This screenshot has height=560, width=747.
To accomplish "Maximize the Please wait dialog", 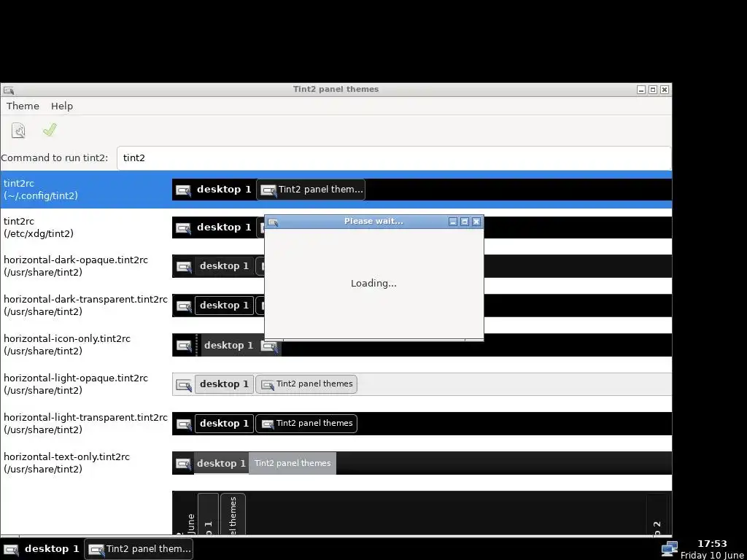I will pyautogui.click(x=465, y=222).
